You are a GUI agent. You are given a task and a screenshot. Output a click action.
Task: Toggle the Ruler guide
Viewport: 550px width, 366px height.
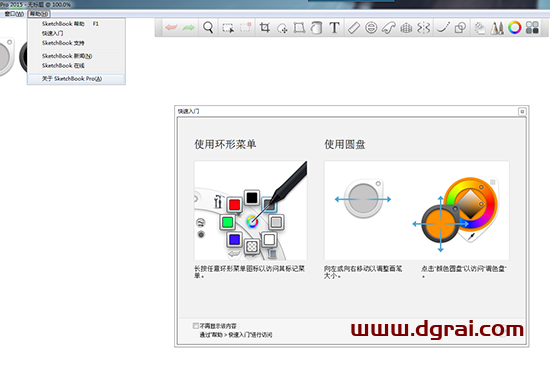[x=354, y=27]
